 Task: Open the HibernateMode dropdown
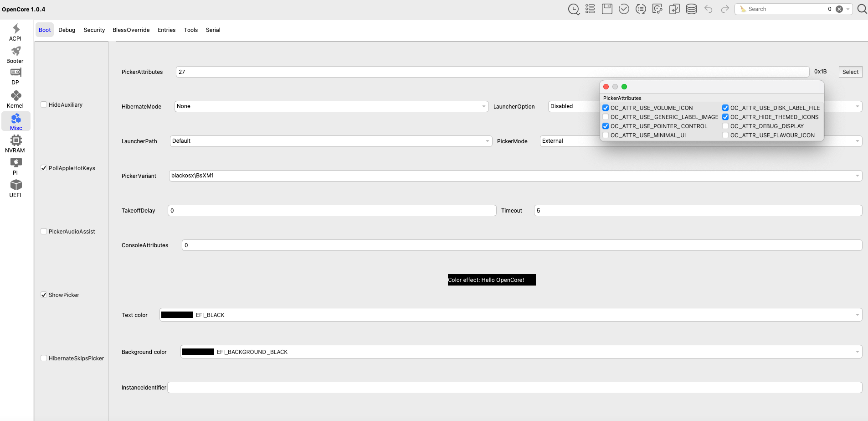331,106
